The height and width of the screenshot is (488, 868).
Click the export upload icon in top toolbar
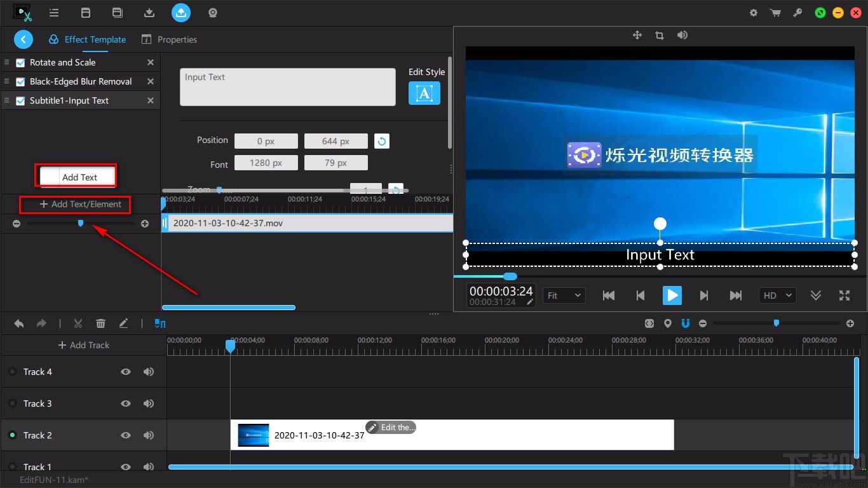(181, 12)
